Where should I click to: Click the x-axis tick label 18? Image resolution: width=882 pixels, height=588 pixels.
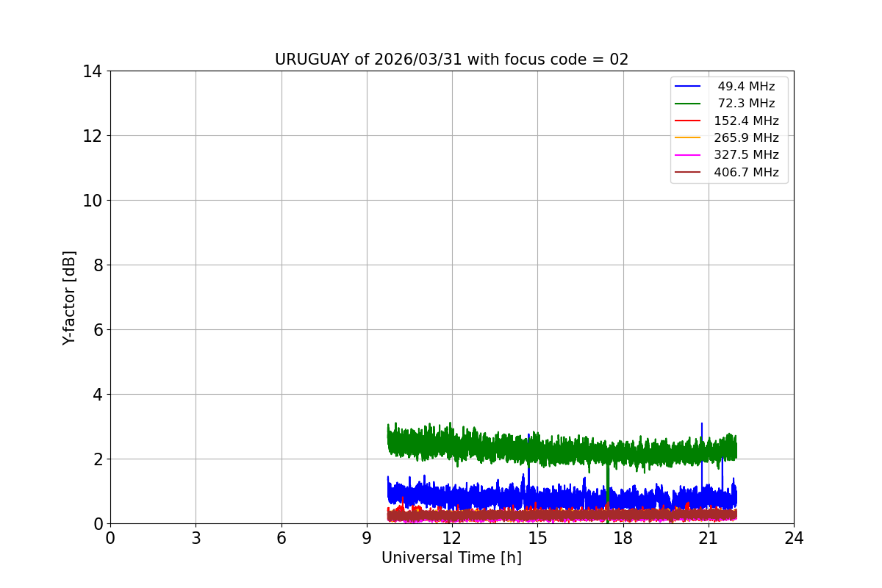(623, 538)
